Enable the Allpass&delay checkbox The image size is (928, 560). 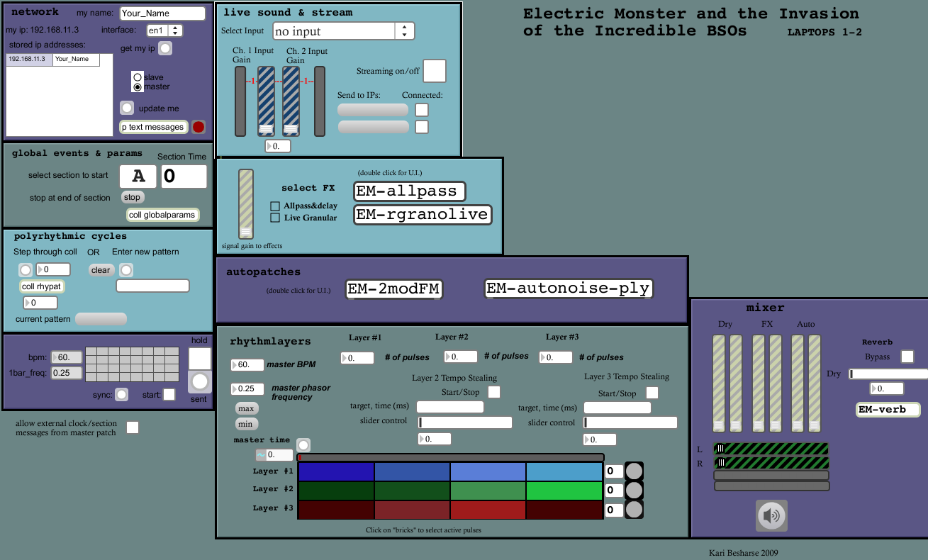coord(275,206)
